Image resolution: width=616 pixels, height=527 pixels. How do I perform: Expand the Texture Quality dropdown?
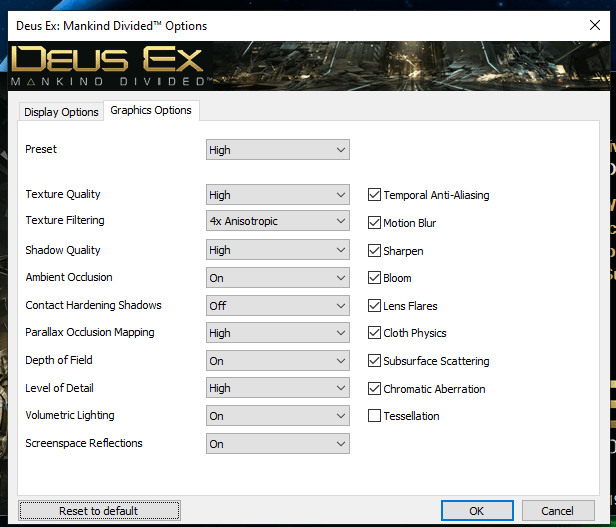(277, 195)
